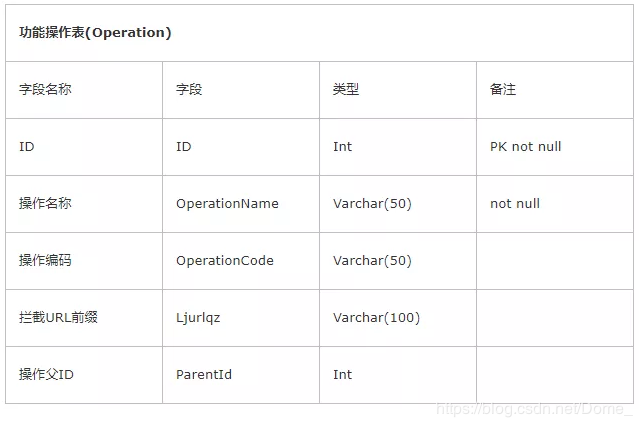This screenshot has height=427, width=642.
Task: Click the not null remark in the 操作名称 row
Action: (x=515, y=204)
